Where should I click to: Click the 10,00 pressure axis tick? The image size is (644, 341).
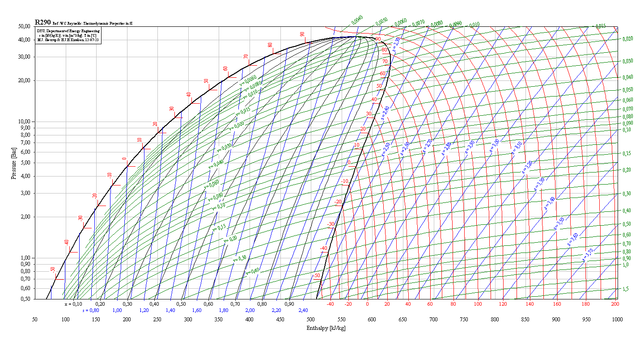pyautogui.click(x=23, y=122)
